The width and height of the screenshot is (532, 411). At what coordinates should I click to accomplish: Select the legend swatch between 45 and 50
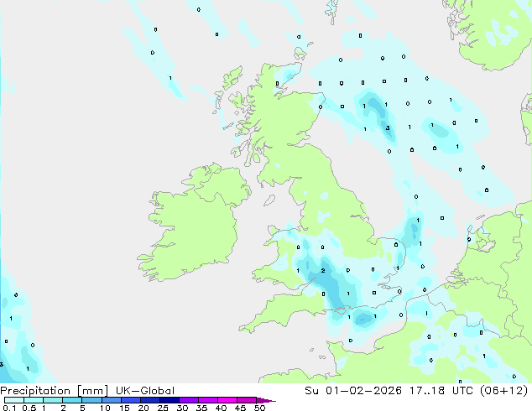click(x=247, y=400)
